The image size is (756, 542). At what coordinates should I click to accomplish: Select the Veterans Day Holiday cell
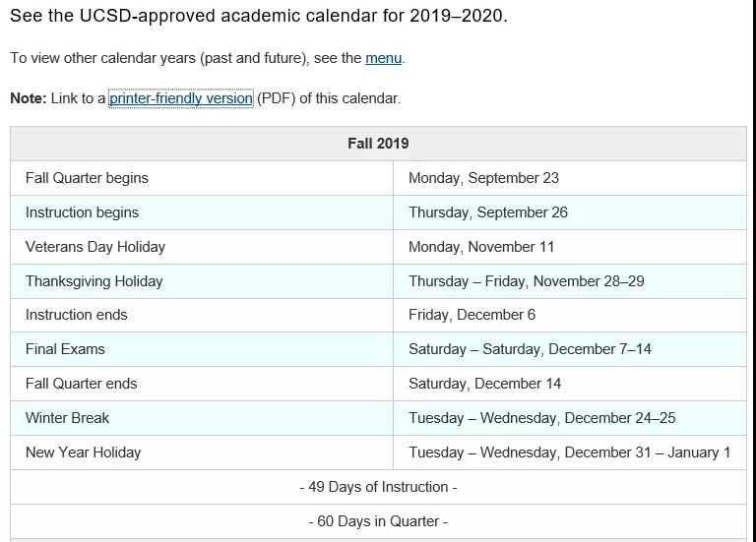[202, 247]
